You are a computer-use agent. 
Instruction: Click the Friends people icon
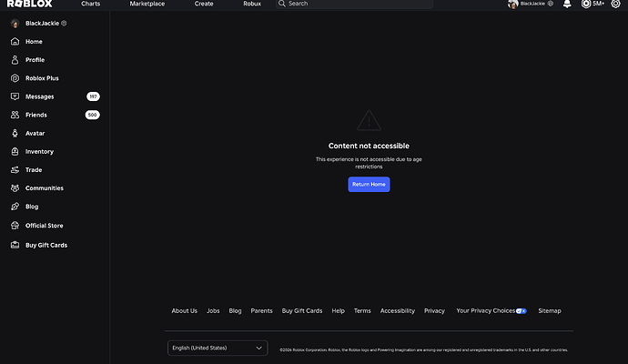[15, 115]
